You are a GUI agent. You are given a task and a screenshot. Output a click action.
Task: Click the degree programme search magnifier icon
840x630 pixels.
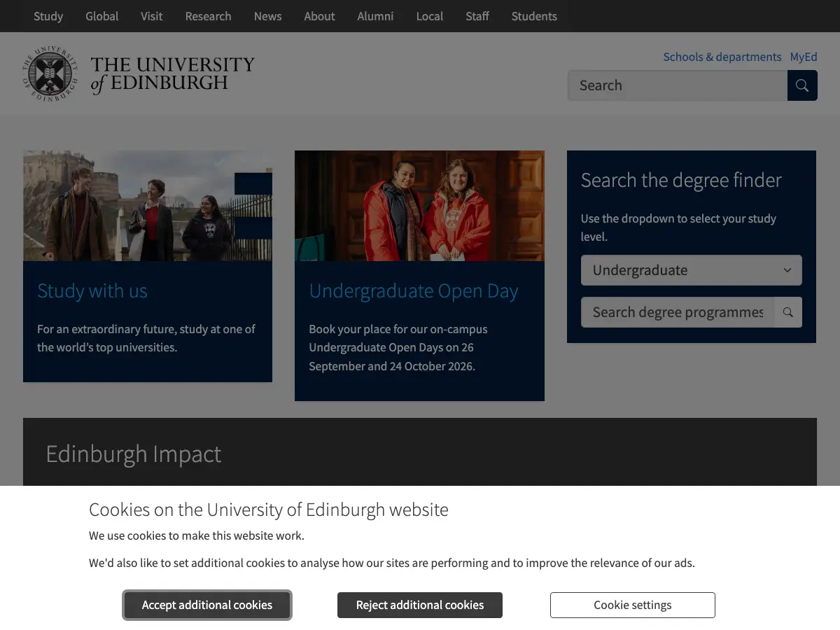coord(788,312)
